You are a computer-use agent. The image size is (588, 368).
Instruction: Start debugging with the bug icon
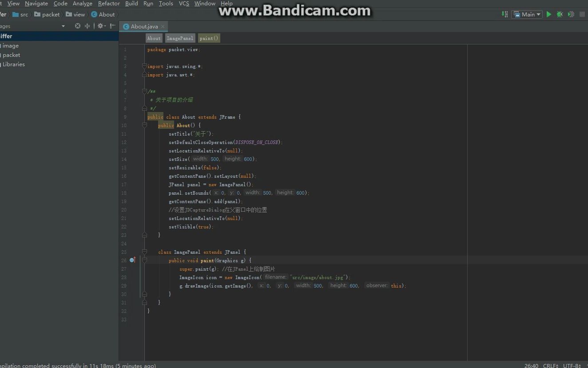pyautogui.click(x=560, y=14)
